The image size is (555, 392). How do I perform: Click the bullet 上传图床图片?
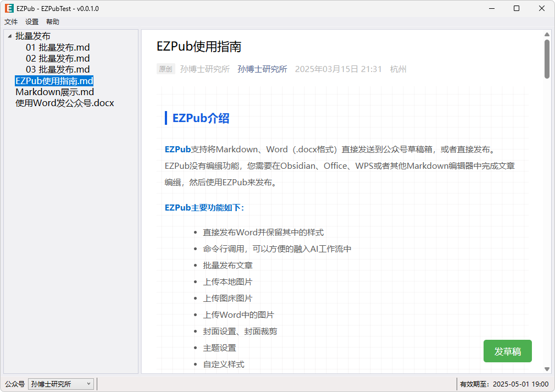coord(227,298)
